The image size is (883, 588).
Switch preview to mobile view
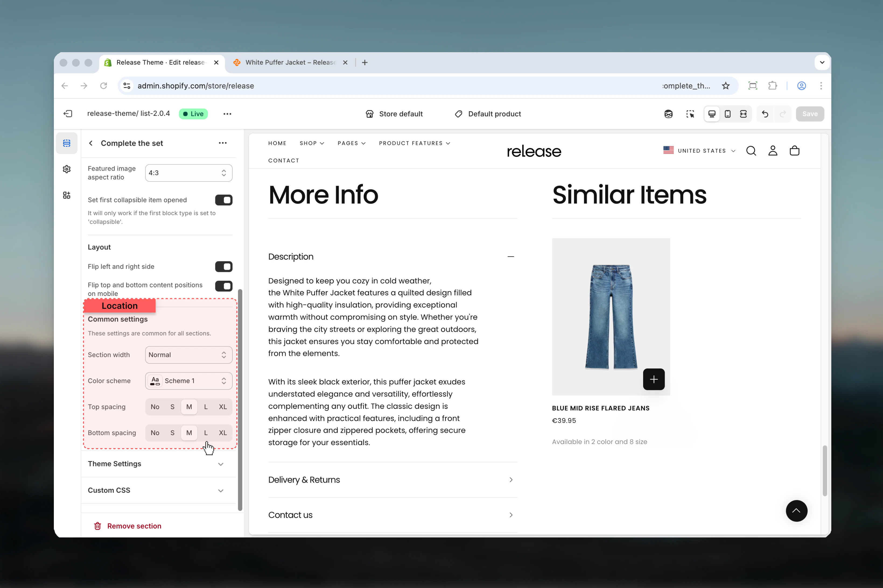point(727,114)
